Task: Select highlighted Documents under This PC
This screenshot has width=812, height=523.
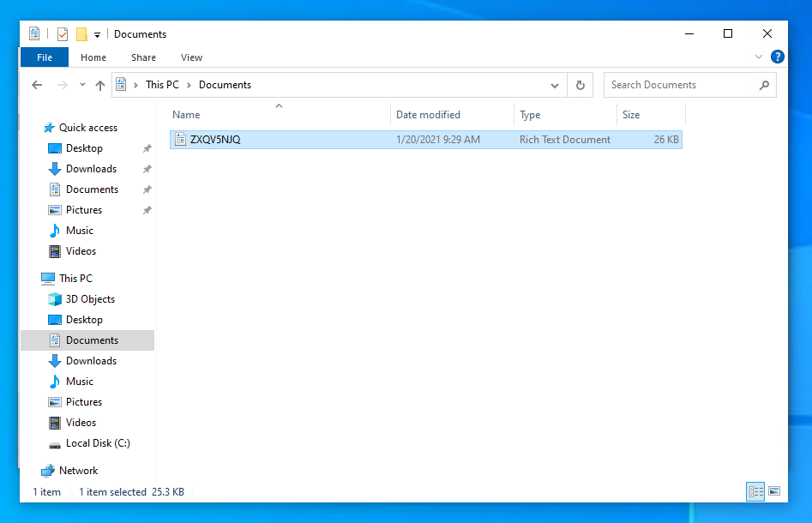Action: (x=87, y=340)
